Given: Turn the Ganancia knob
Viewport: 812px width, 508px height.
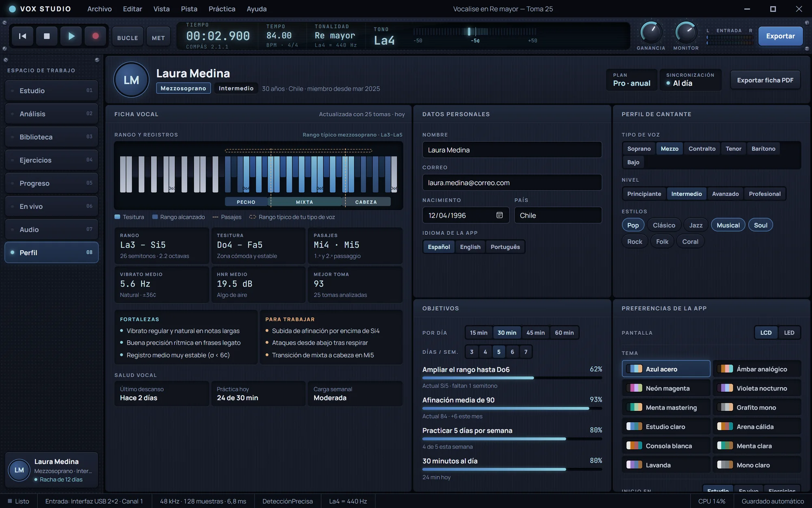Looking at the screenshot, I should [651, 33].
